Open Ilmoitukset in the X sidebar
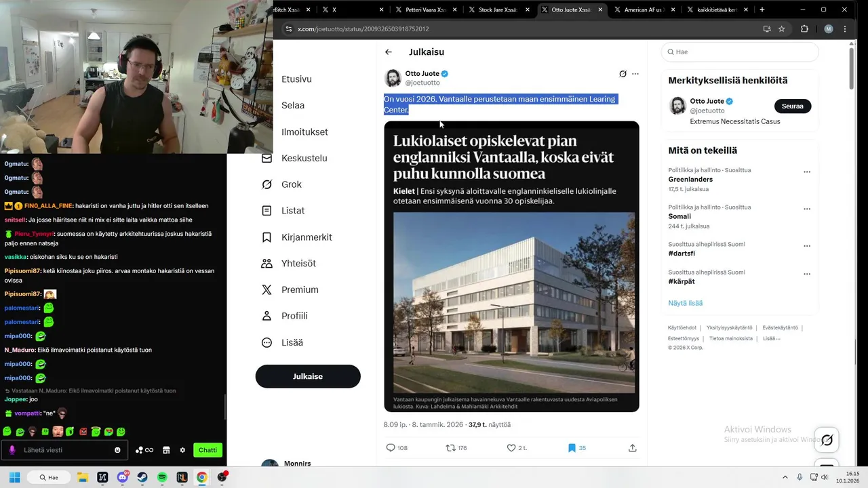This screenshot has height=488, width=868. [304, 132]
